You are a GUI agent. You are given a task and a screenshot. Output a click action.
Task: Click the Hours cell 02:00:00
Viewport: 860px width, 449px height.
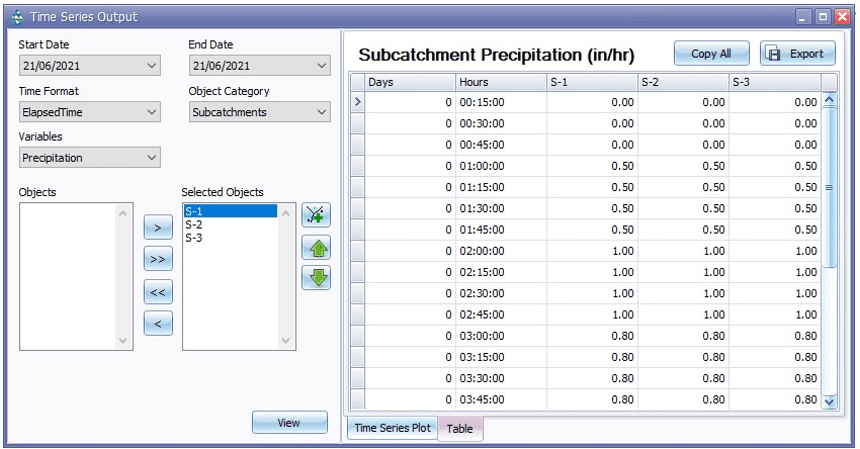(501, 251)
